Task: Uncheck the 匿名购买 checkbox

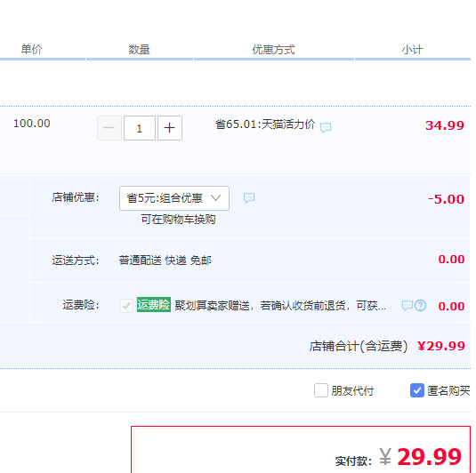Action: click(417, 390)
